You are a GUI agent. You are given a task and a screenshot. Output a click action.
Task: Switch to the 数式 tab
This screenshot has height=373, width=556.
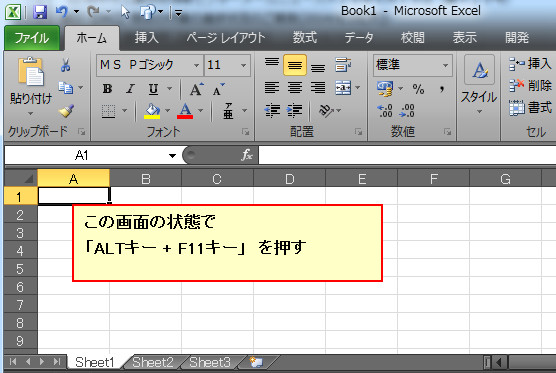(305, 38)
